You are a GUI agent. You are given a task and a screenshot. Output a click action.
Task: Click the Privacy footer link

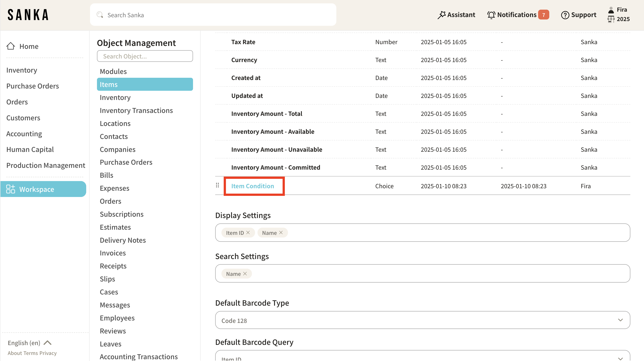coord(48,353)
